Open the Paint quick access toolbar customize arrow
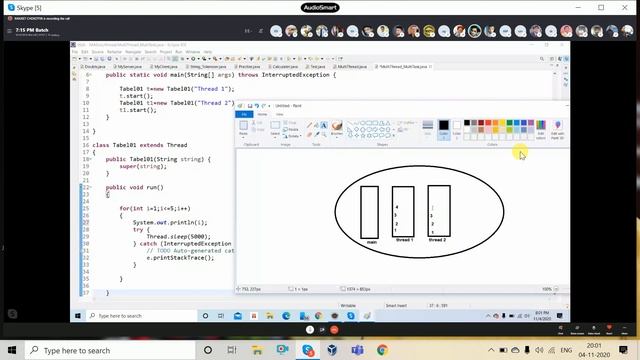Screen dimensions: 640x360 [x=269, y=106]
